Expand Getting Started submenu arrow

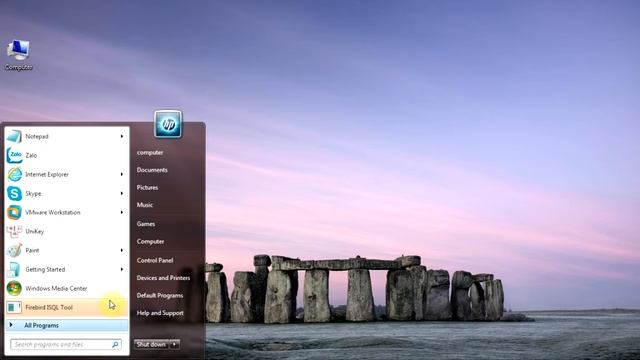point(122,269)
